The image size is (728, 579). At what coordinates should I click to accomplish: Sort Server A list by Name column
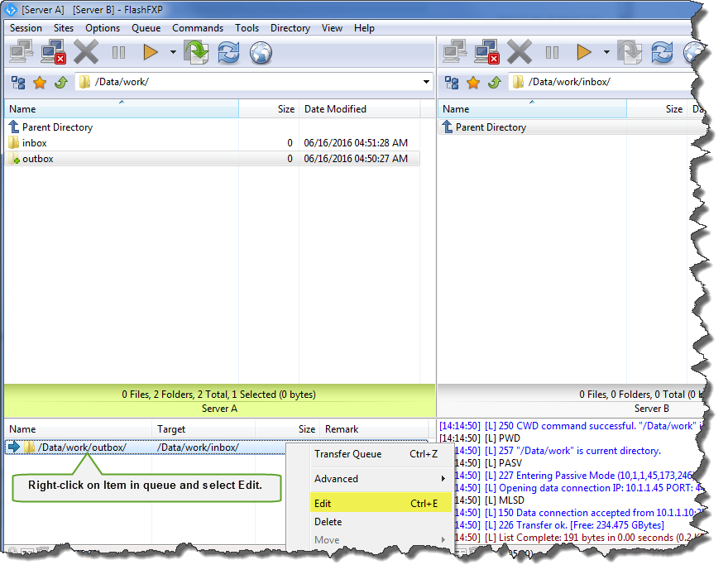pyautogui.click(x=122, y=109)
